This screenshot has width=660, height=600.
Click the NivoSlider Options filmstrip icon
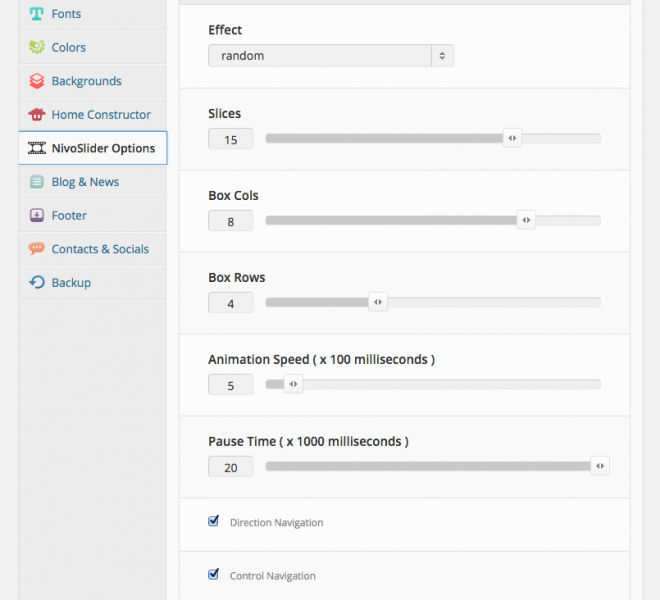click(37, 148)
